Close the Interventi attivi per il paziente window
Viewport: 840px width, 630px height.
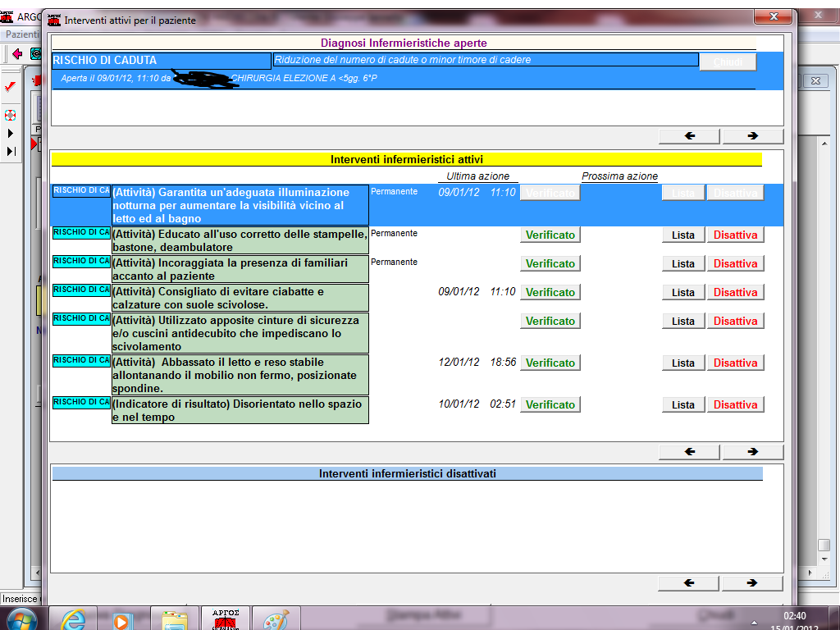click(x=773, y=17)
